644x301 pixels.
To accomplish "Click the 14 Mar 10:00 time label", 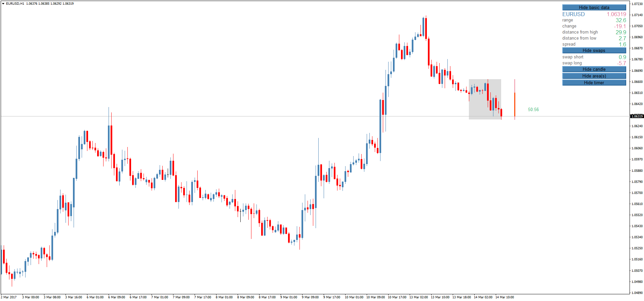I will coord(505,297).
